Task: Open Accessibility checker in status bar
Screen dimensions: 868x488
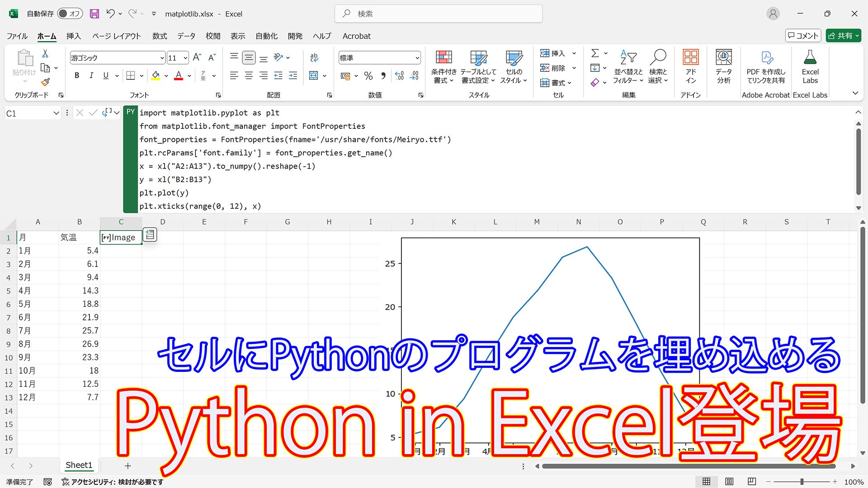Action: (x=112, y=482)
